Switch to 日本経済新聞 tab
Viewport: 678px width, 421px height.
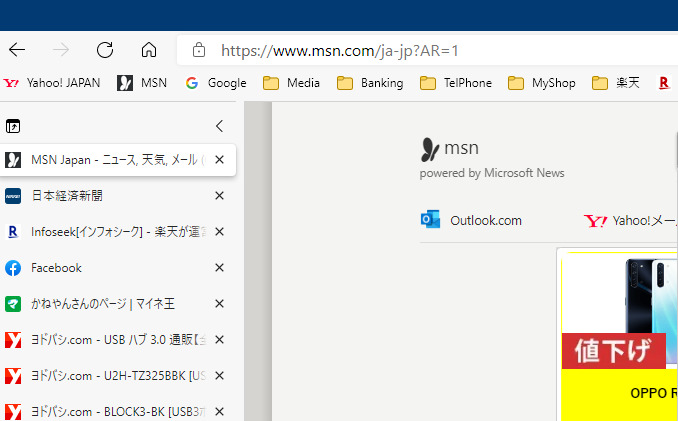(x=118, y=196)
